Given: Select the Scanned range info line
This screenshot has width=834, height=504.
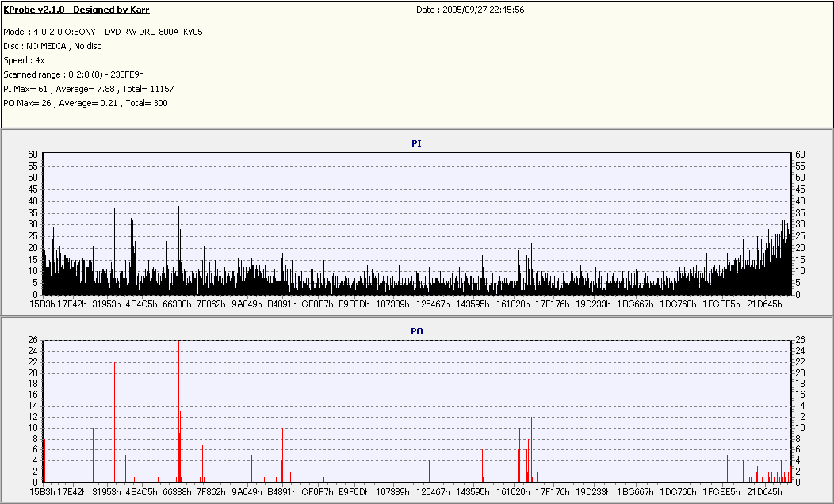Looking at the screenshot, I should [x=74, y=75].
